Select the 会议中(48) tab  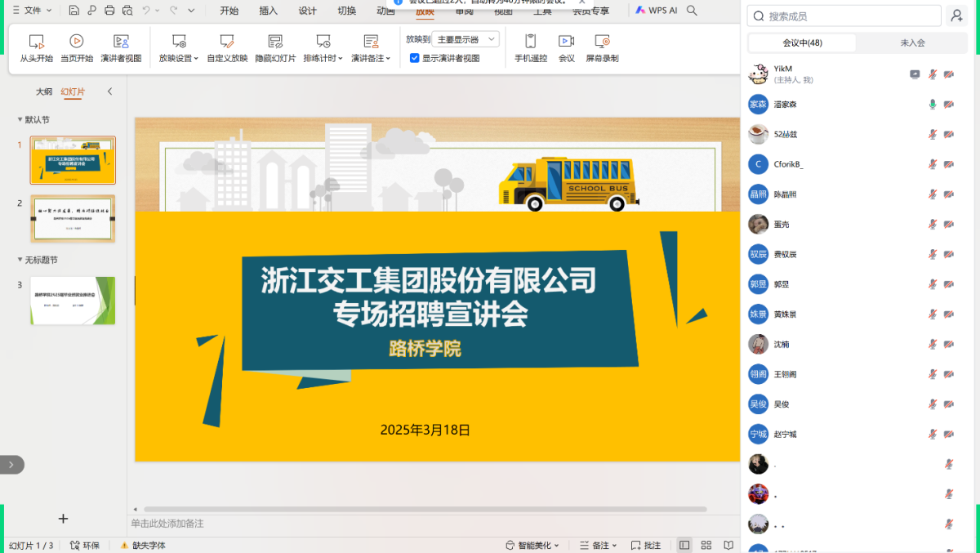point(802,42)
